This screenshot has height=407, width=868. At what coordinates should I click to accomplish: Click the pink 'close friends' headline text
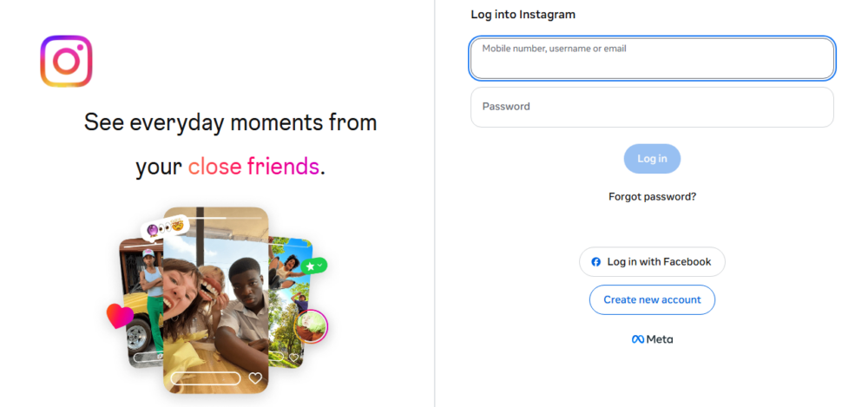[x=253, y=166]
